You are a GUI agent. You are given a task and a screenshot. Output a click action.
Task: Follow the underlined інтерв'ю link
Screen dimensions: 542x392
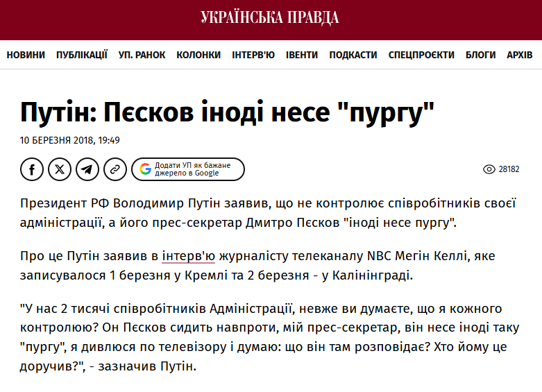pyautogui.click(x=188, y=256)
